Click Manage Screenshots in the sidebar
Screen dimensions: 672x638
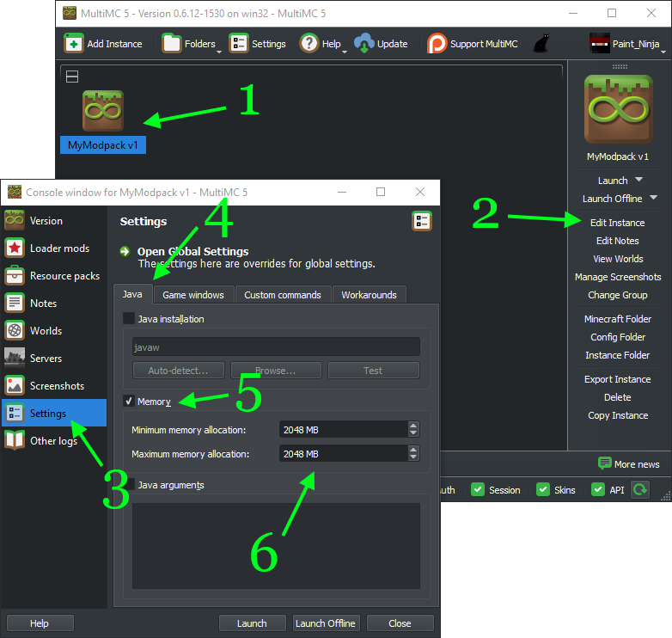point(618,277)
